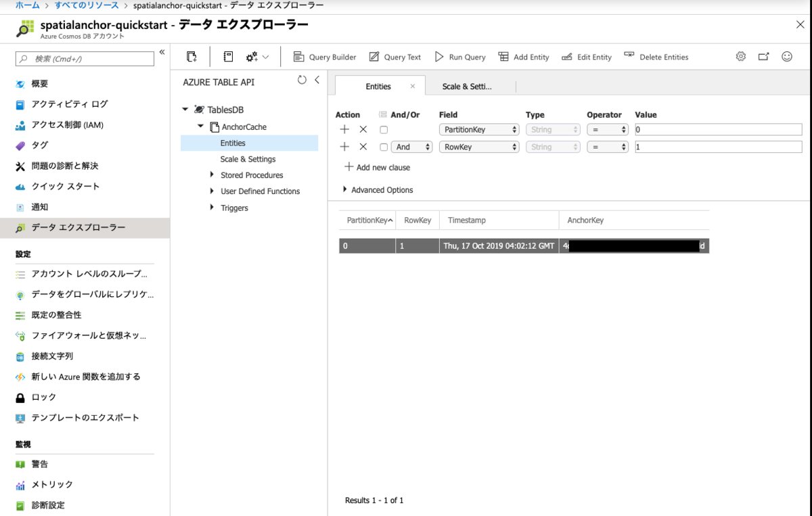This screenshot has height=516, width=812.
Task: Click the AnchorKey column header
Action: [x=634, y=220]
